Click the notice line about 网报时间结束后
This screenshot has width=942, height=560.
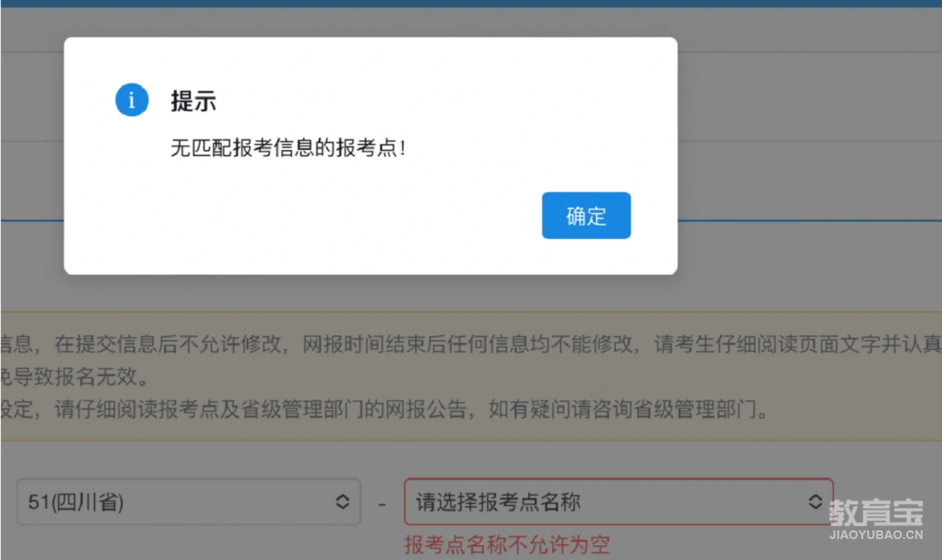[471, 345]
